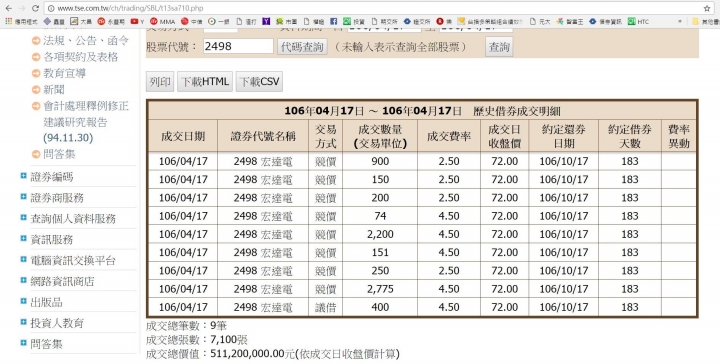Click the 代碼查詢 button
Viewport: 720px width, 364px height.
(302, 47)
